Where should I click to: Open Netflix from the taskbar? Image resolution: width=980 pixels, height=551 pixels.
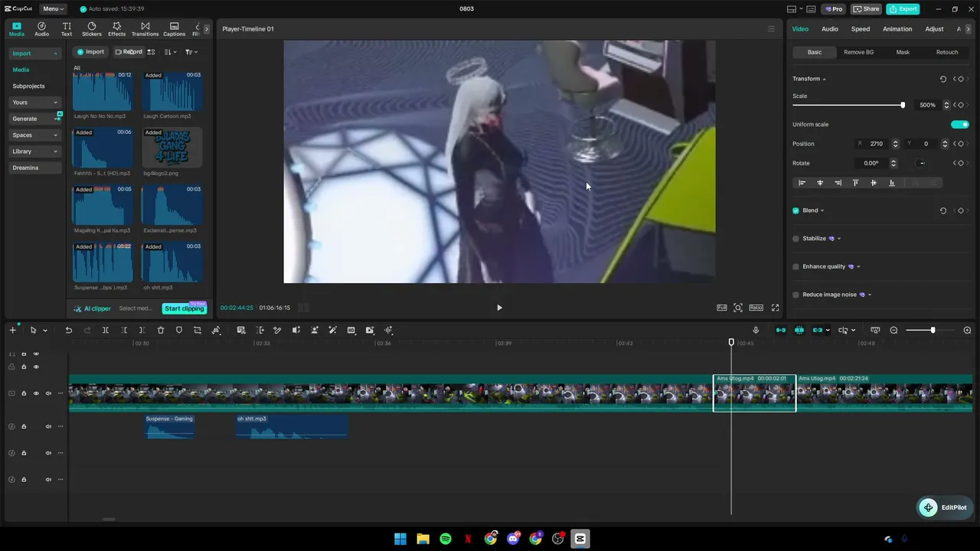[468, 539]
